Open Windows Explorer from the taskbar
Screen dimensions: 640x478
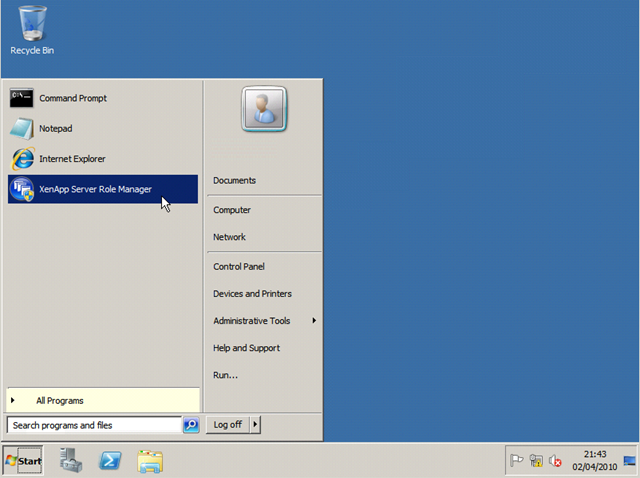click(150, 461)
